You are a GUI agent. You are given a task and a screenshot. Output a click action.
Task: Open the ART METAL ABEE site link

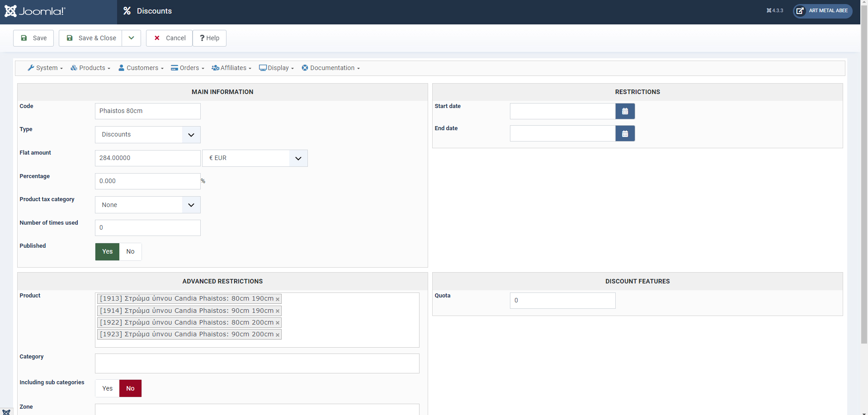click(x=823, y=11)
